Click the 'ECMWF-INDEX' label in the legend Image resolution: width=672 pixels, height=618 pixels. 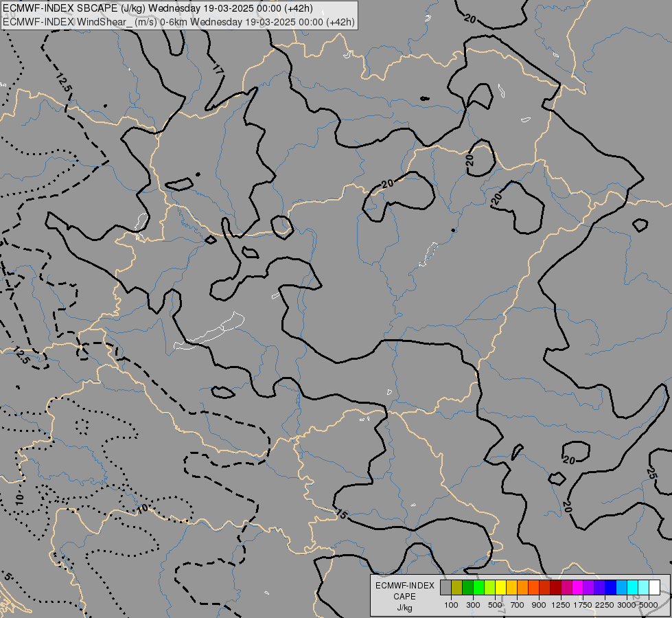pos(405,586)
